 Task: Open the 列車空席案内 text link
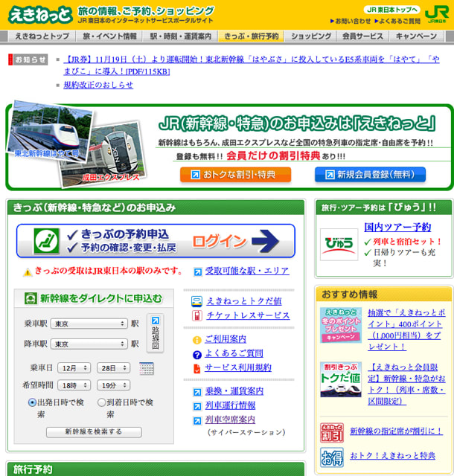pyautogui.click(x=230, y=419)
